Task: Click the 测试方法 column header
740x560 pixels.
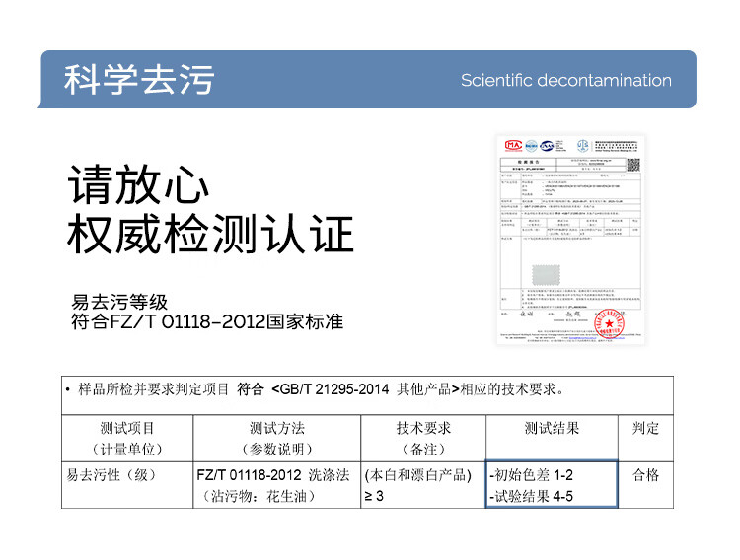Action: click(x=277, y=439)
